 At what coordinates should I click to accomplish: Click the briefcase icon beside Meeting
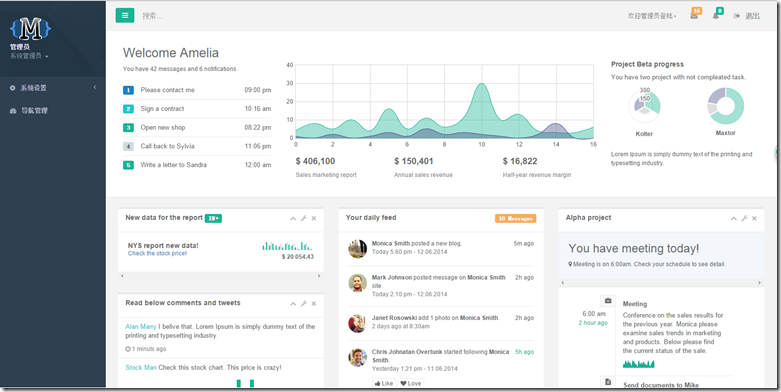(608, 301)
